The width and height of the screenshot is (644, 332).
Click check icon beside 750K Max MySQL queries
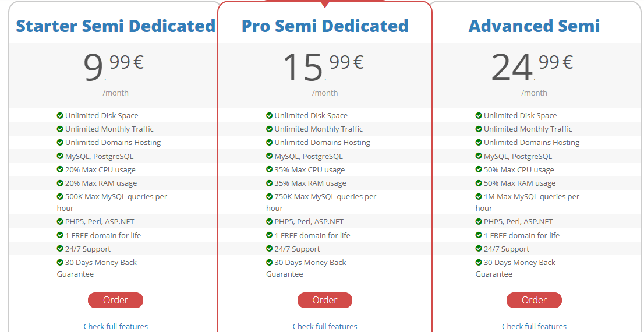pyautogui.click(x=270, y=196)
